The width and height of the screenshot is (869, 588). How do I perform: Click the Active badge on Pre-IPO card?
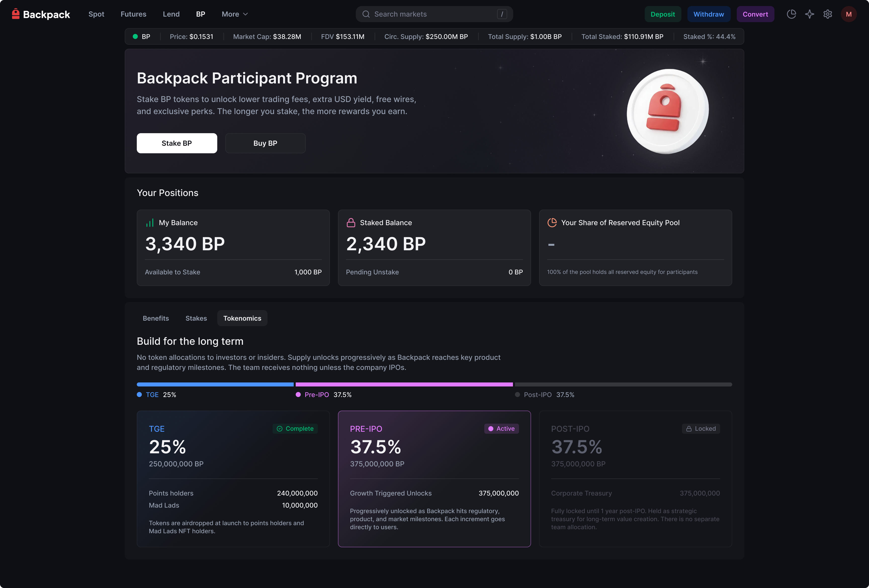(x=501, y=428)
